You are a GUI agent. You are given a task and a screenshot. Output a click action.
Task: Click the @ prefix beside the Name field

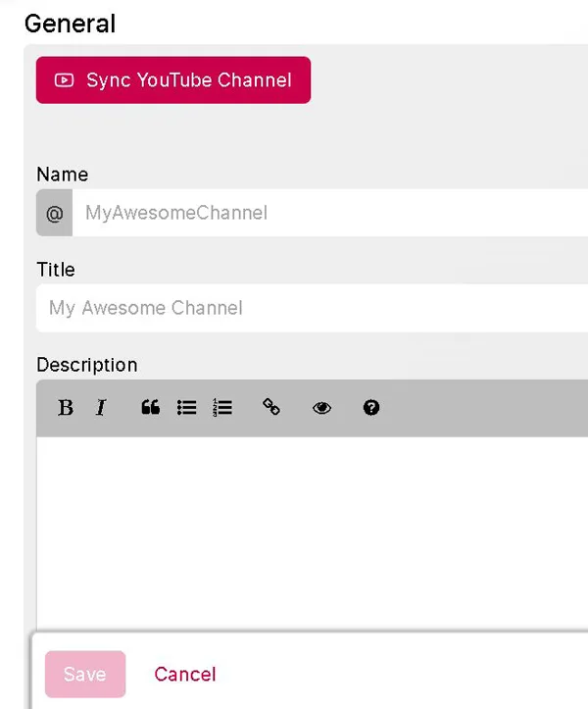point(54,213)
